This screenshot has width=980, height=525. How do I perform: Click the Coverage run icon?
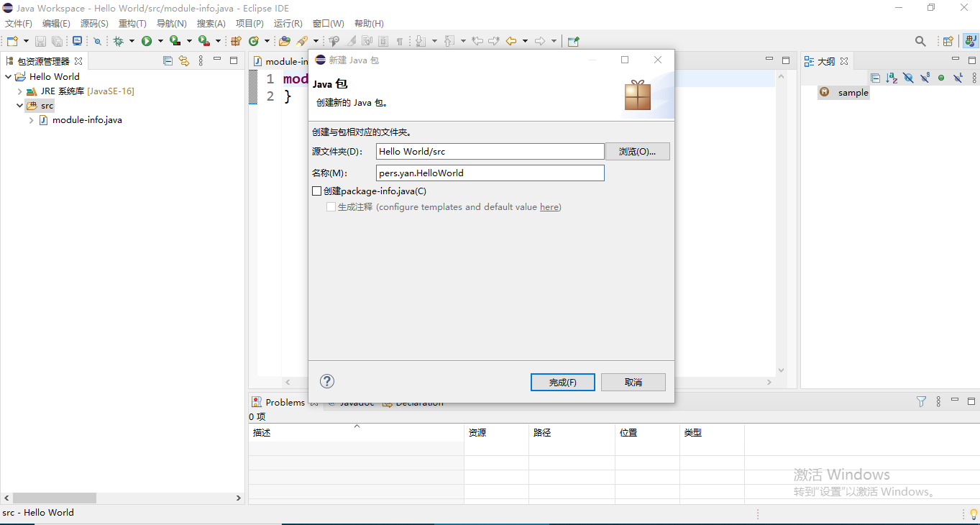tap(175, 41)
